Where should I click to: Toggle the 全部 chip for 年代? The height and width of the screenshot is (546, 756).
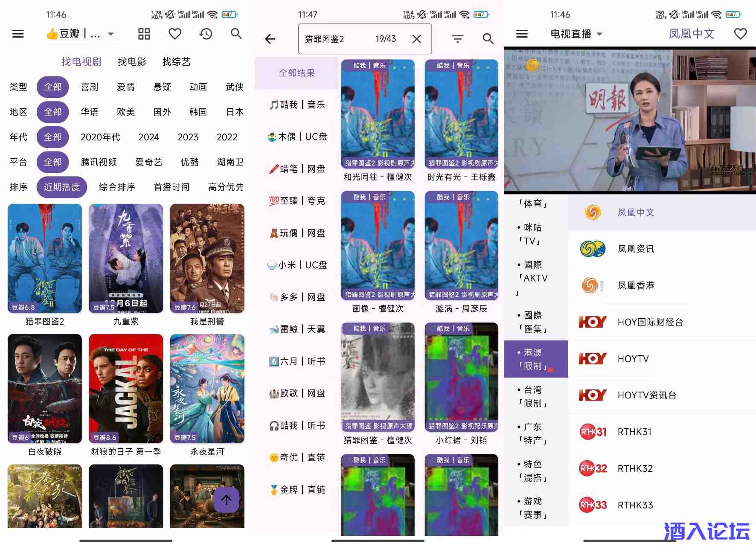click(x=52, y=137)
